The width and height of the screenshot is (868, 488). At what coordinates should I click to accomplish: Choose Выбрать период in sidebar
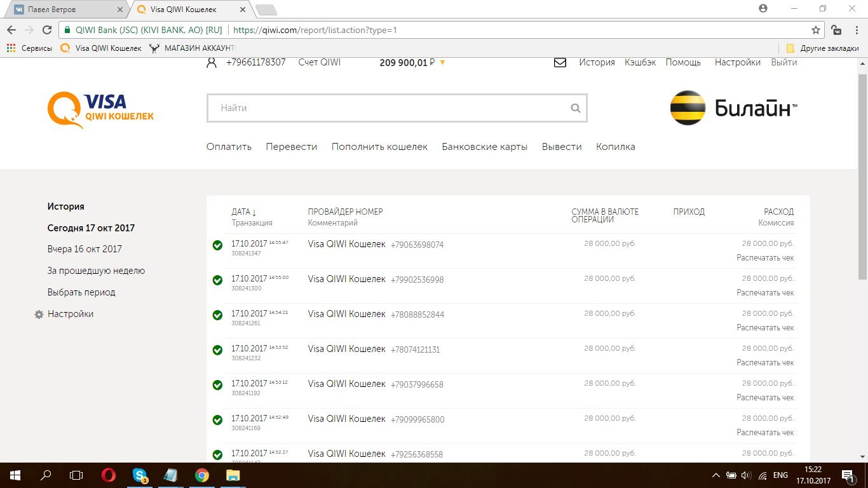pos(81,292)
